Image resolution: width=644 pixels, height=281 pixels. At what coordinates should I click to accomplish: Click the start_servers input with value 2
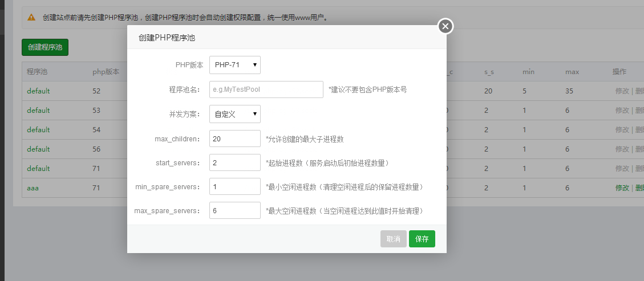coord(235,162)
